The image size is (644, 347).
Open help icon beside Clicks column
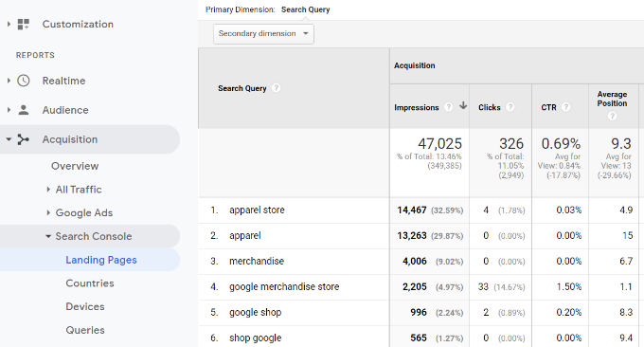510,107
